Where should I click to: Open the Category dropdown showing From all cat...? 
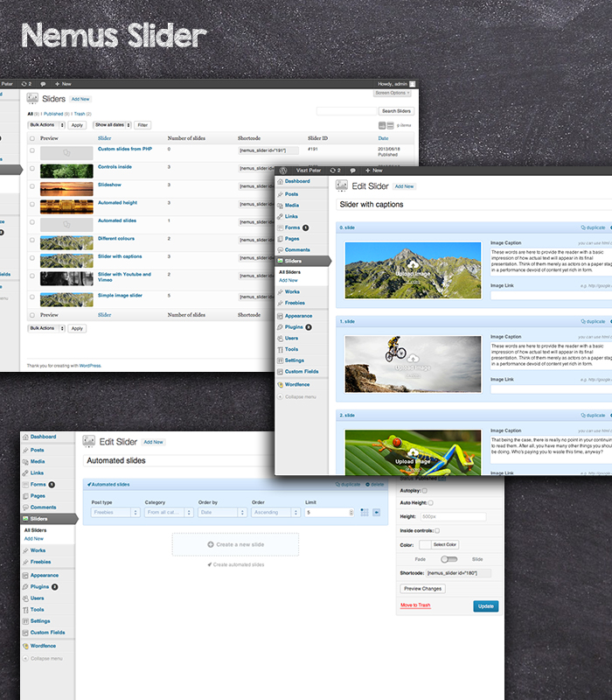coord(169,513)
